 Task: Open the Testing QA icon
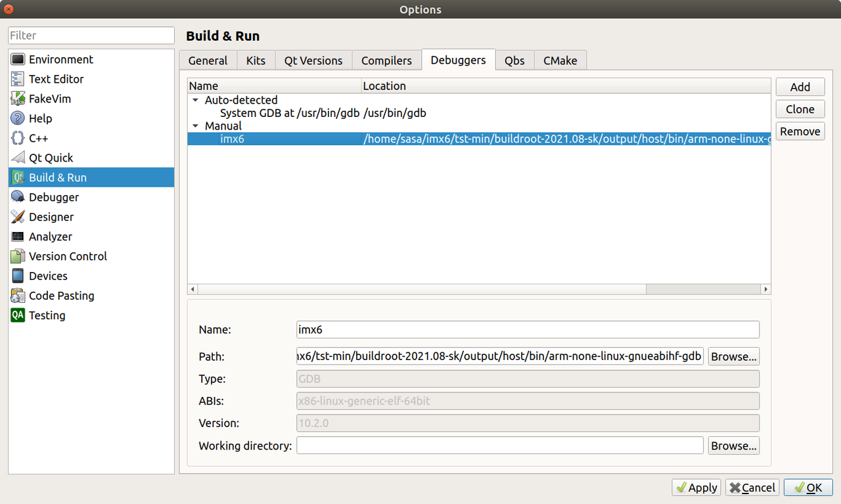[x=18, y=315]
